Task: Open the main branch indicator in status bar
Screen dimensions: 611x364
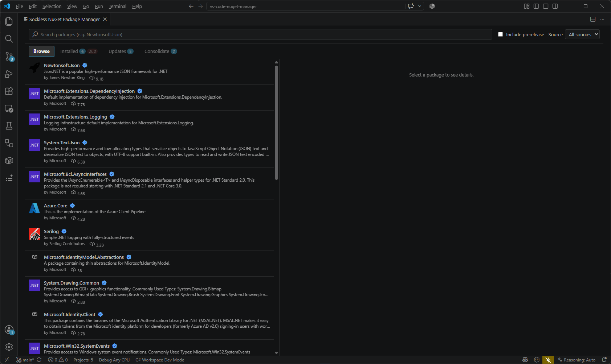Action: pyautogui.click(x=25, y=360)
